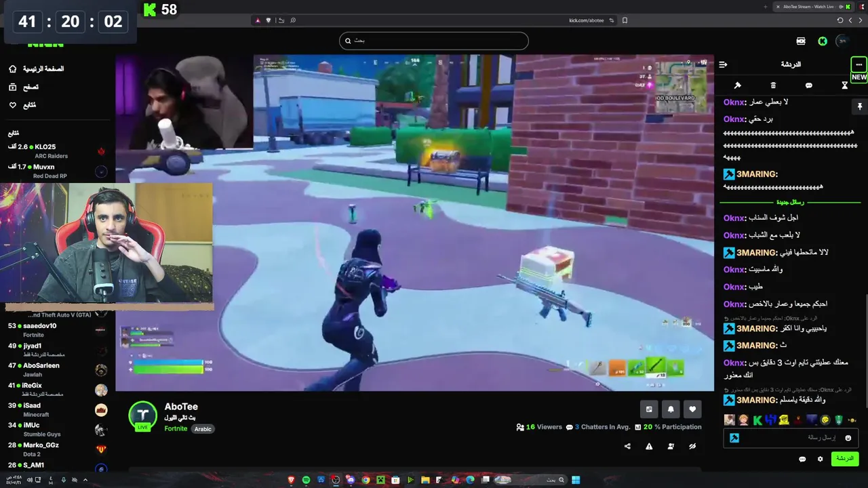Image resolution: width=868 pixels, height=488 pixels.
Task: Open Brave browser from taskbar
Action: [292, 480]
